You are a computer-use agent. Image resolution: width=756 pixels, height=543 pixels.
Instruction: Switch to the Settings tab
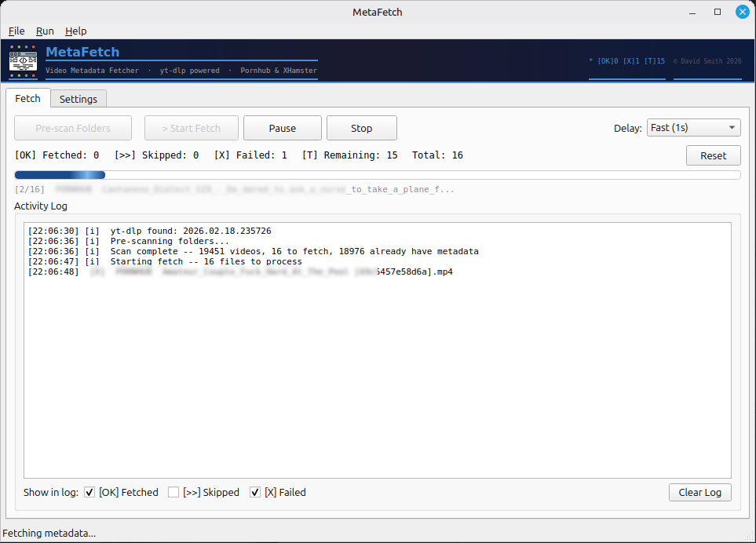tap(79, 99)
